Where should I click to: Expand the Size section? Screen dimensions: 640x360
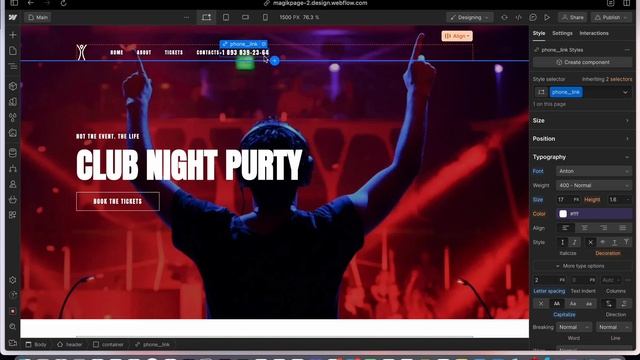click(582, 120)
